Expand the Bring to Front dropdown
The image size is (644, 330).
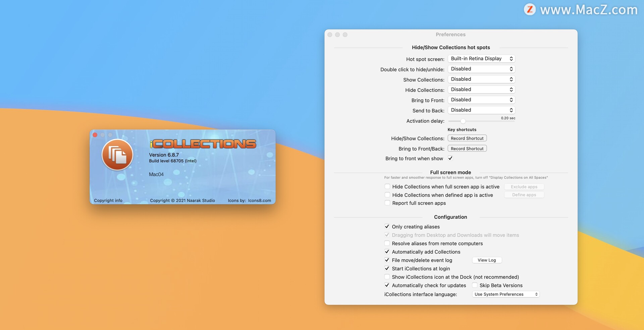481,100
